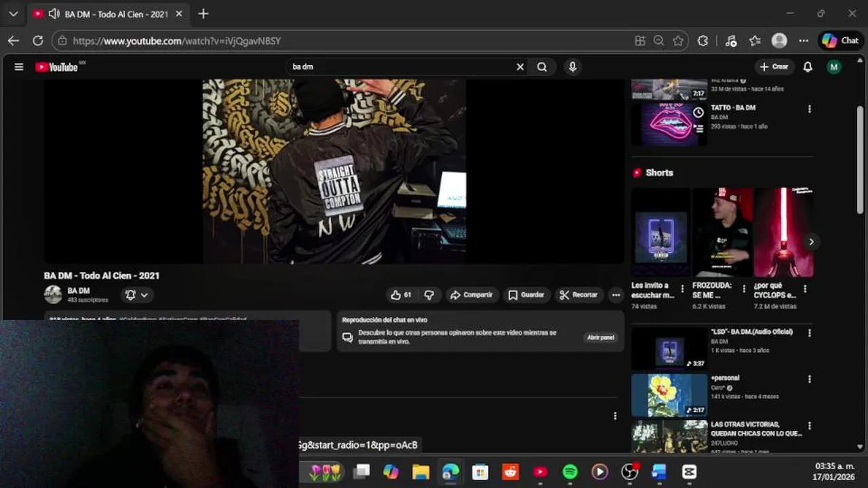Open the tab actions chevron menu
Screen dimensions: 868x488
(x=13, y=14)
